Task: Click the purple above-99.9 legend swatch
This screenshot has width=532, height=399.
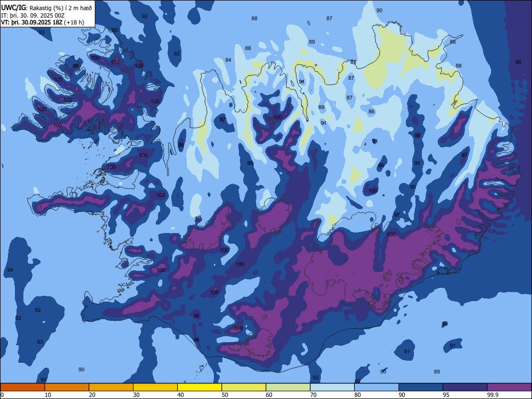Action: 509,387
